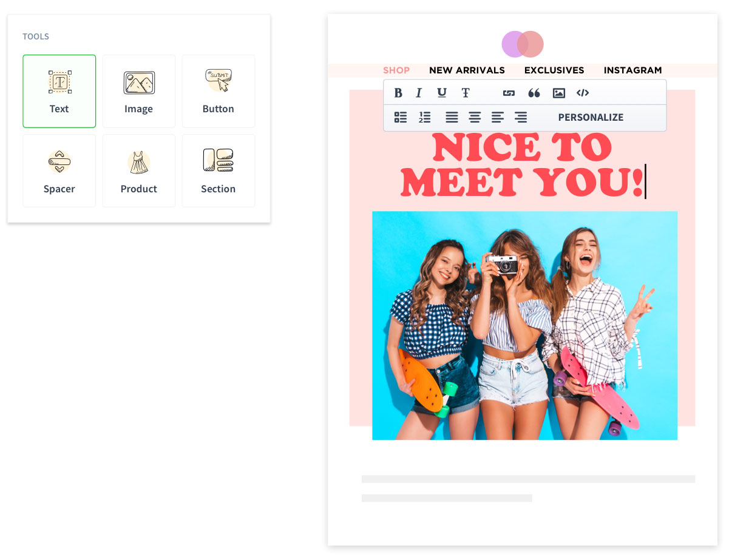Viewport: 732px width, 560px height.
Task: Click the photo of three girls
Action: pyautogui.click(x=524, y=325)
